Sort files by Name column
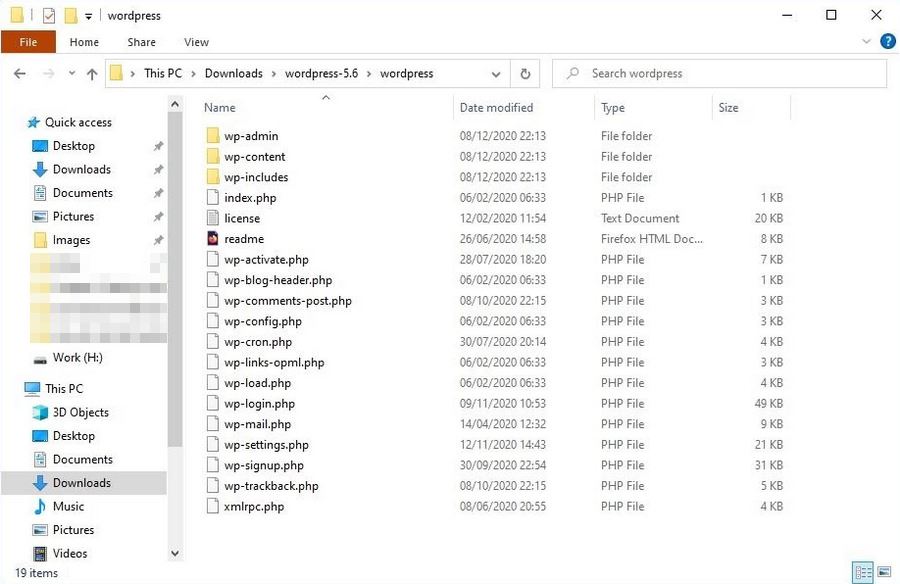Image resolution: width=900 pixels, height=584 pixels. 220,107
